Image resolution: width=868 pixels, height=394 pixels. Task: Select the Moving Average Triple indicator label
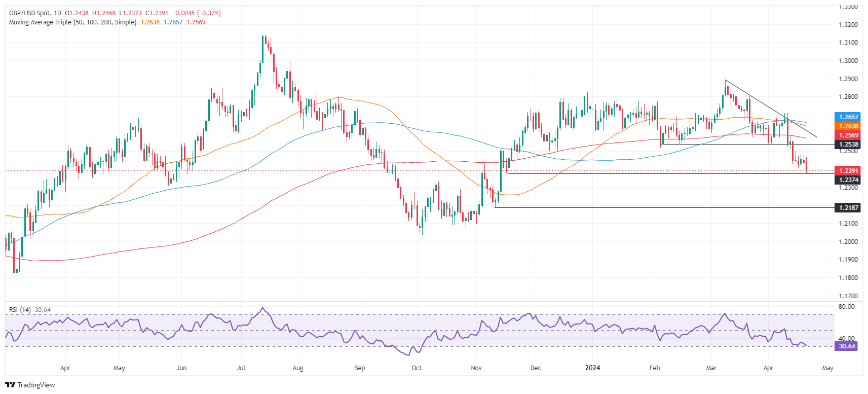point(72,22)
